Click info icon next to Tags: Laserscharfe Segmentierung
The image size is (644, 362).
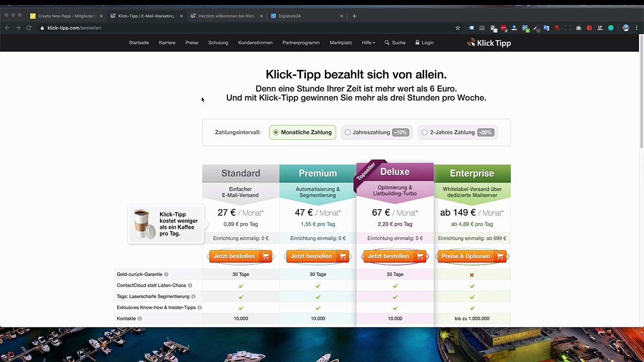pos(193,297)
